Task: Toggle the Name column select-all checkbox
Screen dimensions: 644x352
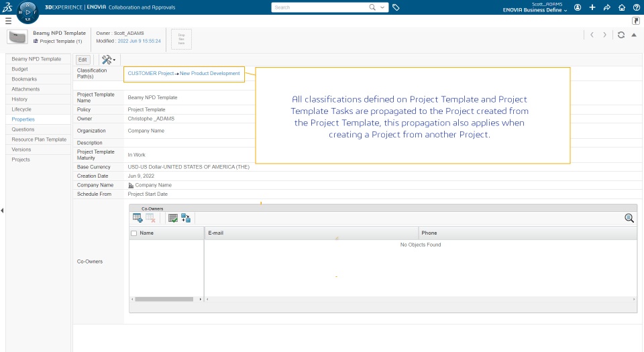Action: (134, 233)
